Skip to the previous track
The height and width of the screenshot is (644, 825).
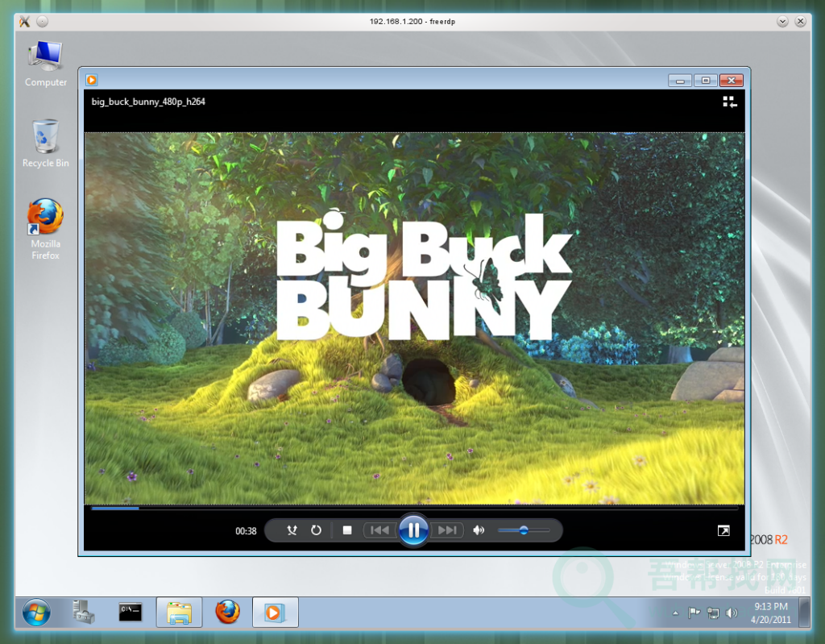click(x=380, y=530)
